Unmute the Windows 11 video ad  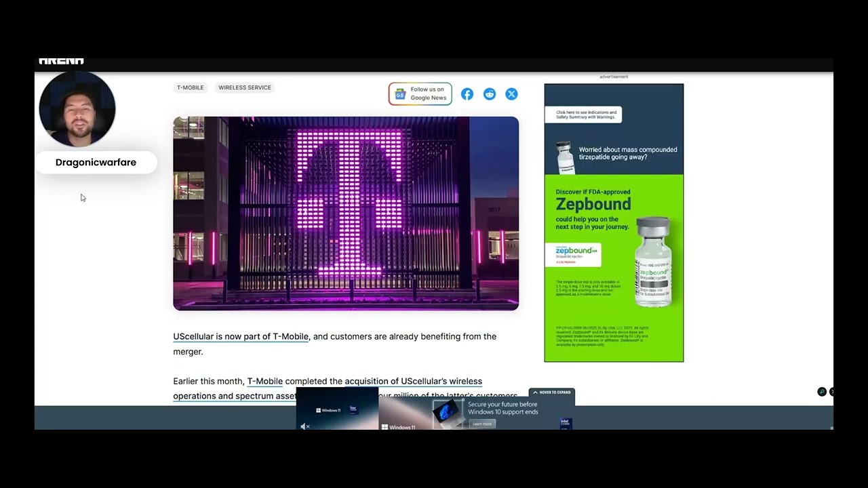click(305, 426)
